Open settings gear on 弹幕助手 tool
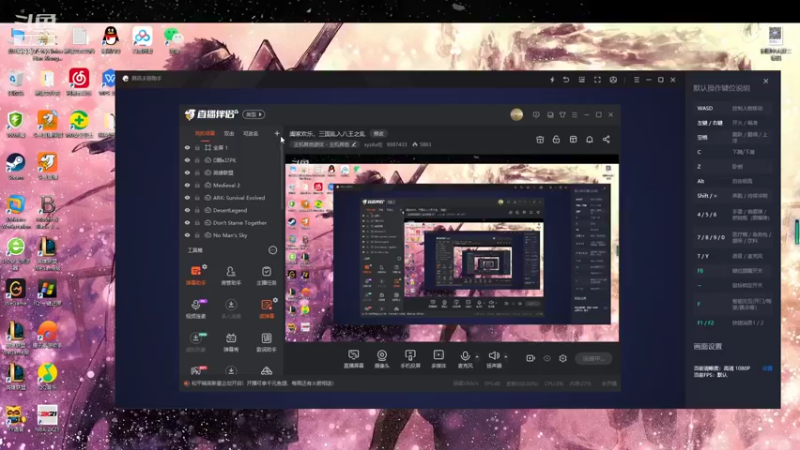This screenshot has width=800, height=450. pos(205,266)
